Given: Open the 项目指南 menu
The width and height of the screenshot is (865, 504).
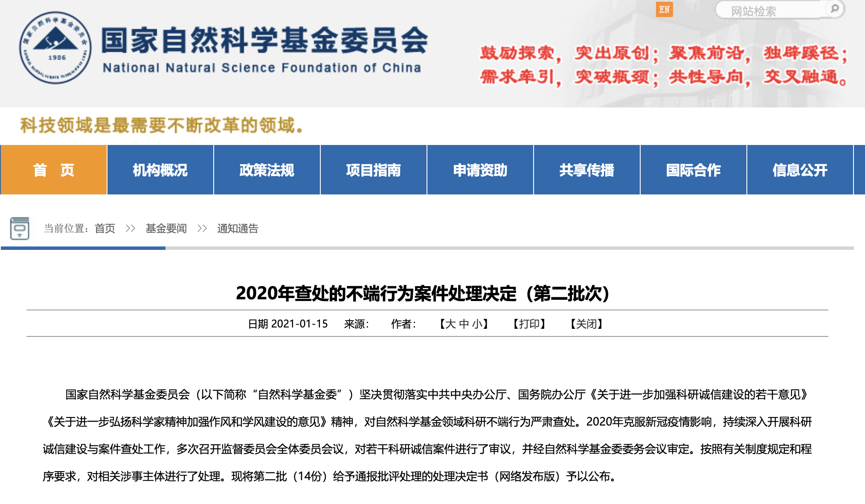Looking at the screenshot, I should coord(374,170).
